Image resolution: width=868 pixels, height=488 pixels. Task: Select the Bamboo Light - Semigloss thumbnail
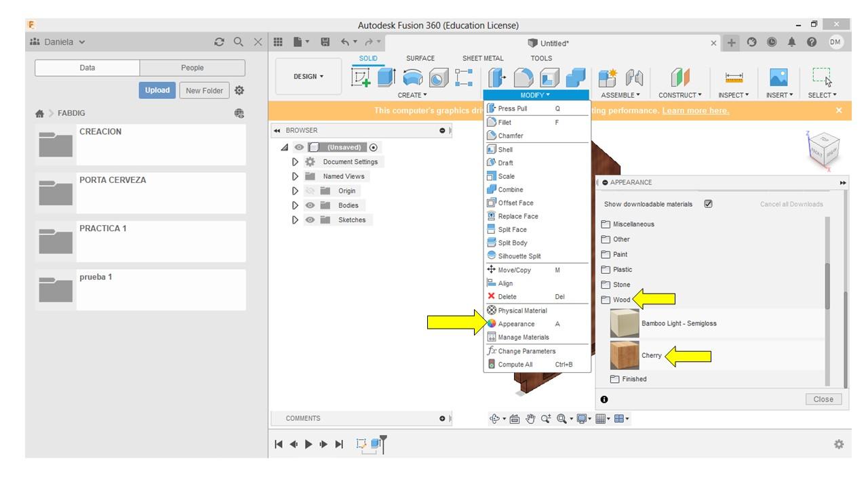point(625,323)
